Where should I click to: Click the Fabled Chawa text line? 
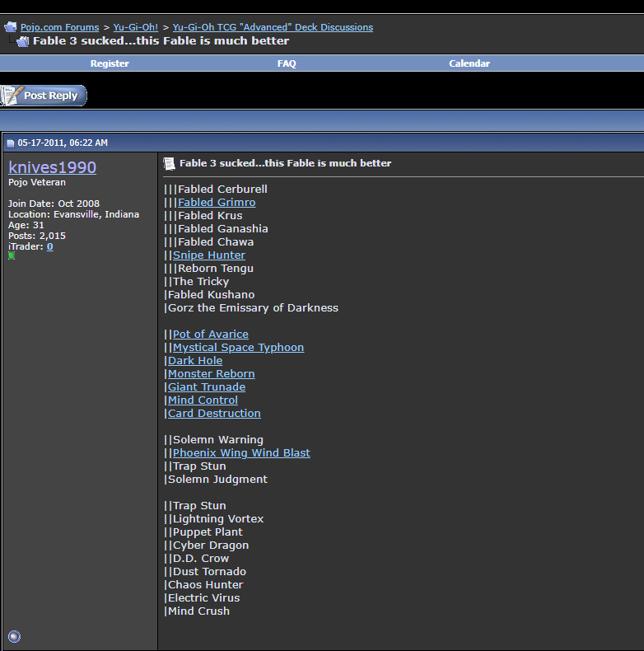(x=208, y=241)
